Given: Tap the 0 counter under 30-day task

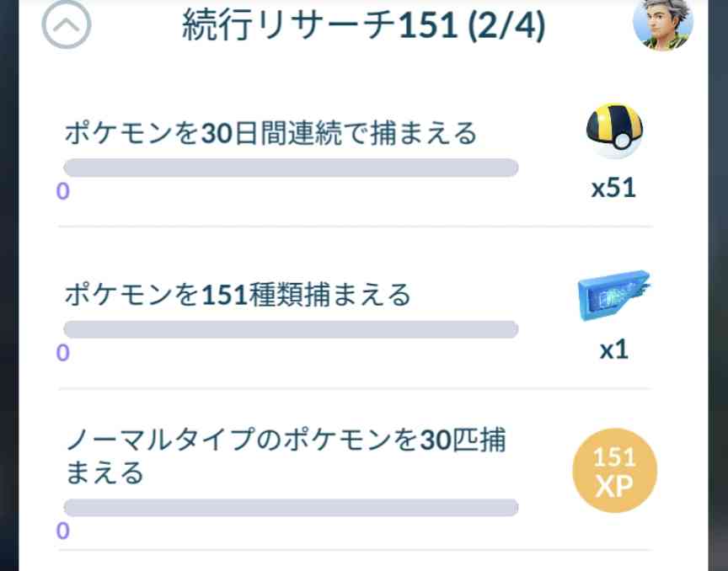Looking at the screenshot, I should [x=62, y=191].
